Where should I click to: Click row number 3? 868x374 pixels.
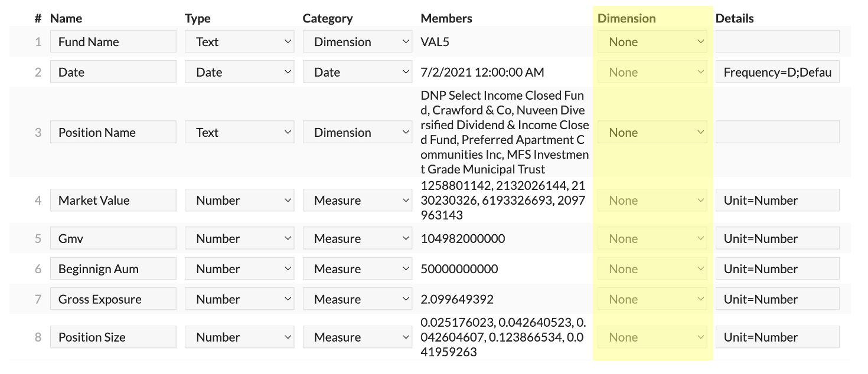(38, 132)
